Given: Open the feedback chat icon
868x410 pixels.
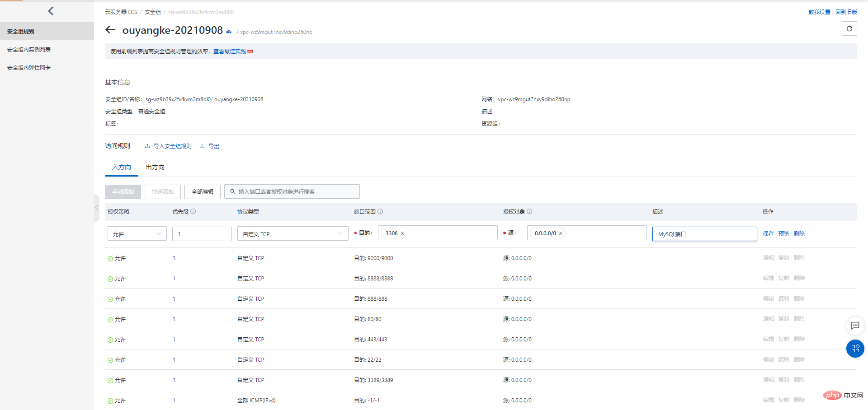Looking at the screenshot, I should point(855,326).
